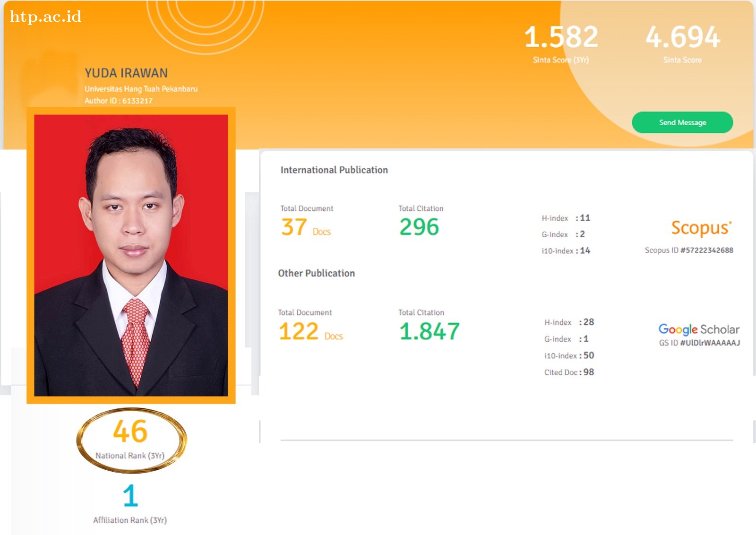Click the author name YUDA IRAWAN
The image size is (756, 535).
126,73
